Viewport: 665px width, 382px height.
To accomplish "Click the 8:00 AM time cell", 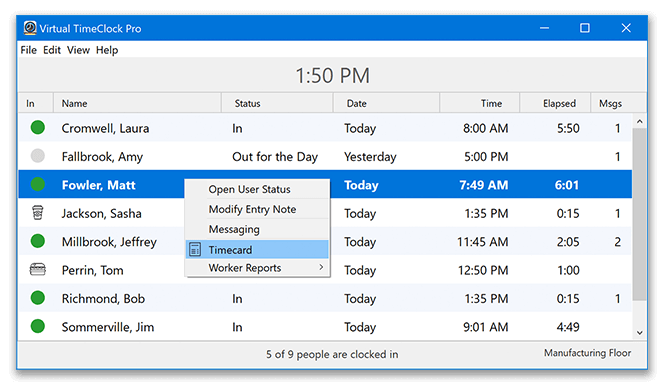I will coord(486,128).
